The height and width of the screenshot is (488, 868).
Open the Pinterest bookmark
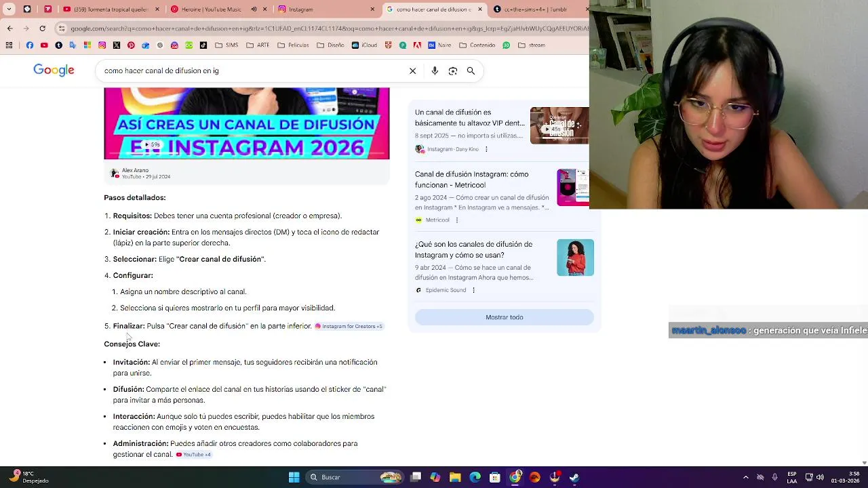click(x=131, y=45)
